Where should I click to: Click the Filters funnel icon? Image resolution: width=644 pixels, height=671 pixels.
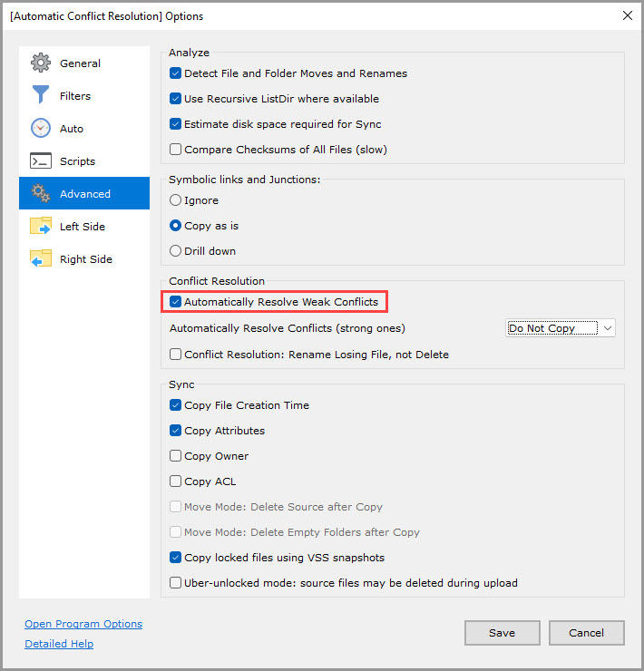40,95
